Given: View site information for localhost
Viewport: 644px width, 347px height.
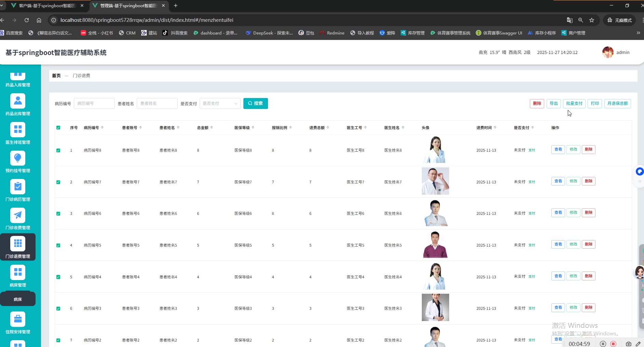Looking at the screenshot, I should (x=54, y=20).
